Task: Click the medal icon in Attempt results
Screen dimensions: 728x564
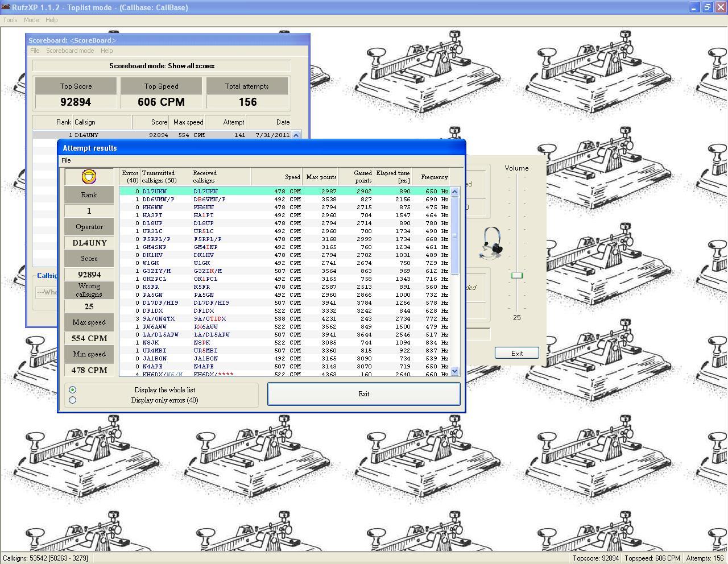Action: (x=89, y=177)
